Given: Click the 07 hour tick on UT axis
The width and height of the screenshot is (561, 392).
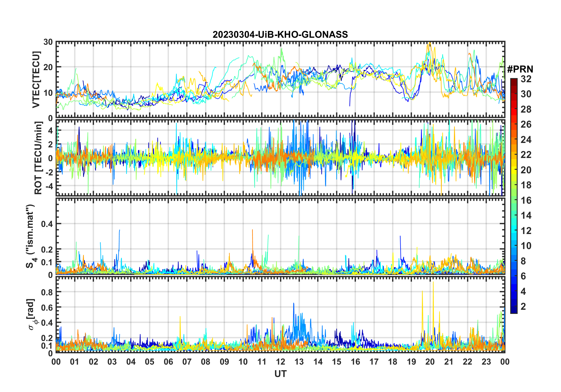Looking at the screenshot, I should (187, 362).
